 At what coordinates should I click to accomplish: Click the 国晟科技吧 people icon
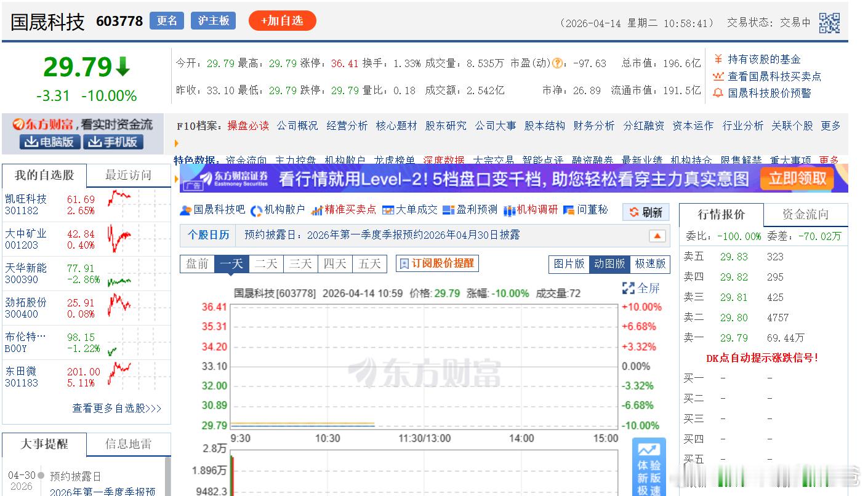pos(185,210)
